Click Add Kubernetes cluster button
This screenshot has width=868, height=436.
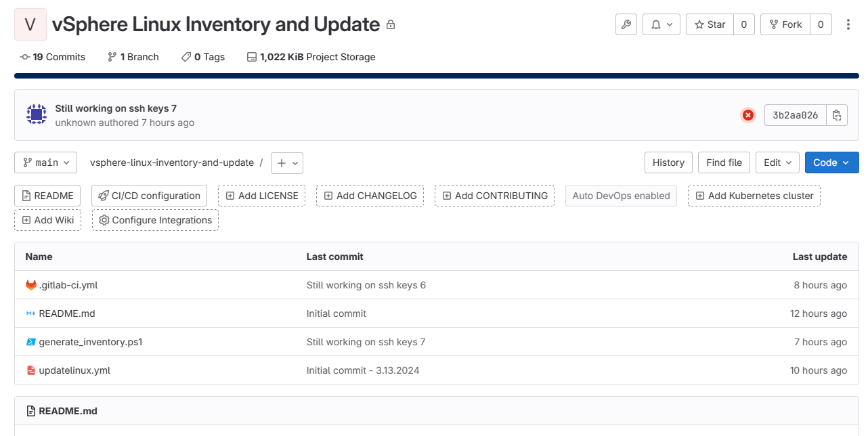point(754,196)
